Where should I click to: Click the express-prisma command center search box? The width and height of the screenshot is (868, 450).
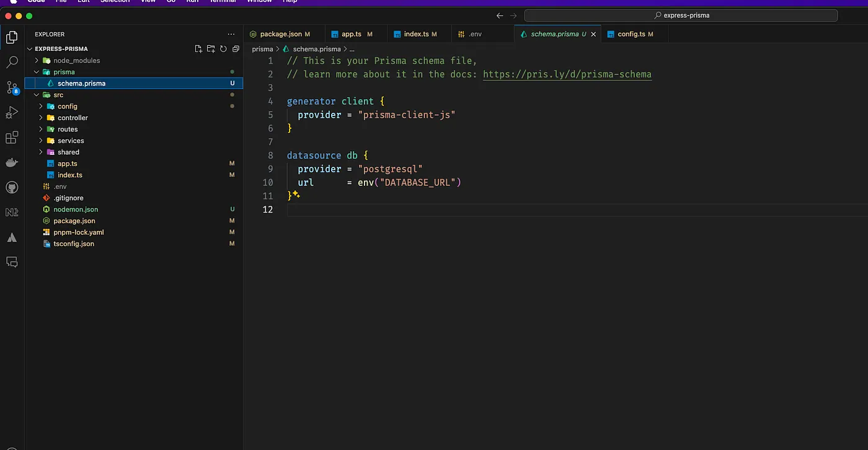(682, 15)
